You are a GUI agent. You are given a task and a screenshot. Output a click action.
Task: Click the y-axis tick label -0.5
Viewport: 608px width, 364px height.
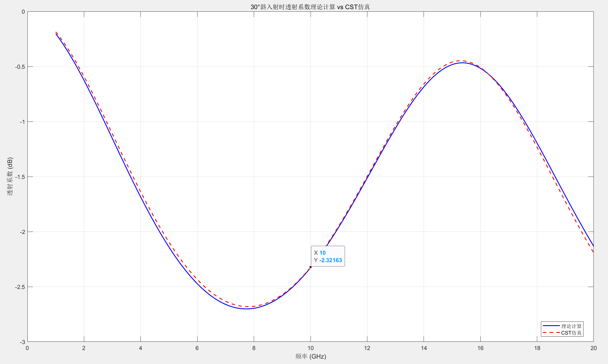(x=20, y=67)
